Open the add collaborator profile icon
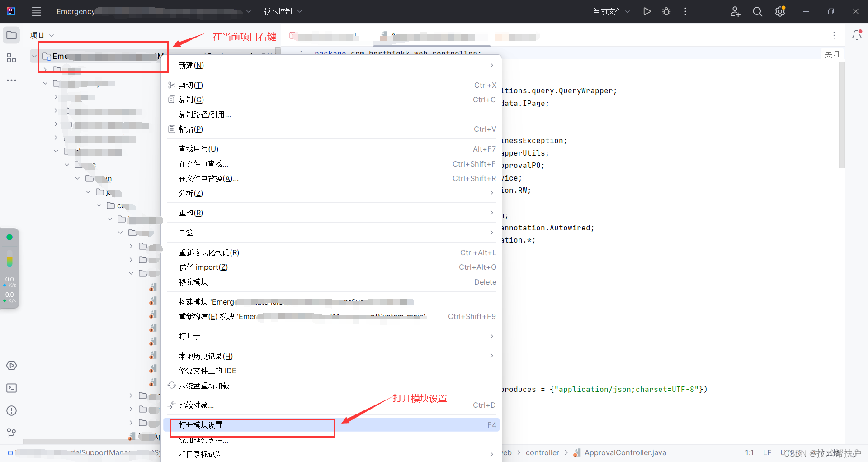The image size is (868, 462). click(x=736, y=12)
